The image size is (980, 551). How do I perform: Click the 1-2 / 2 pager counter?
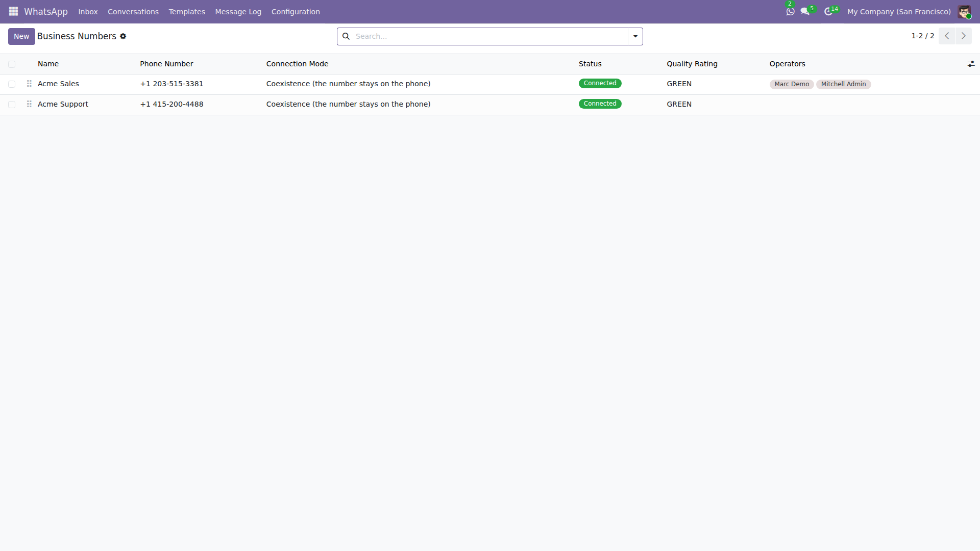tap(923, 36)
